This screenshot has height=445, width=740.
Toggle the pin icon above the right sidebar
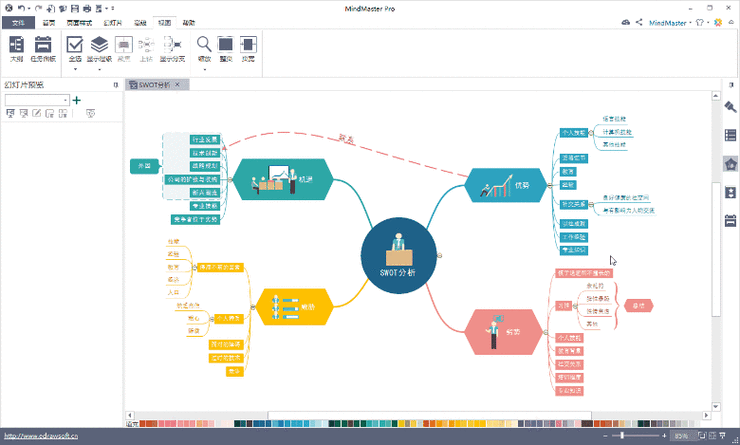coord(731,85)
